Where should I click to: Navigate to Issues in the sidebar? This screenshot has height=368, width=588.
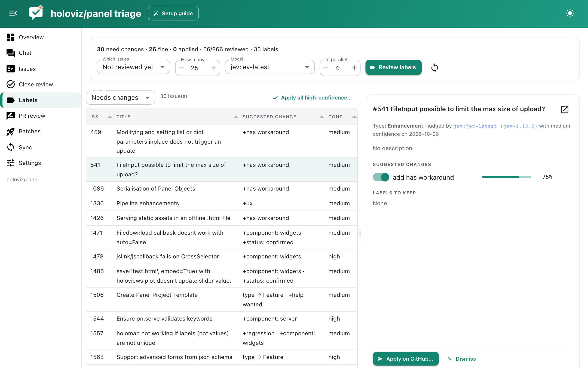pyautogui.click(x=41, y=69)
